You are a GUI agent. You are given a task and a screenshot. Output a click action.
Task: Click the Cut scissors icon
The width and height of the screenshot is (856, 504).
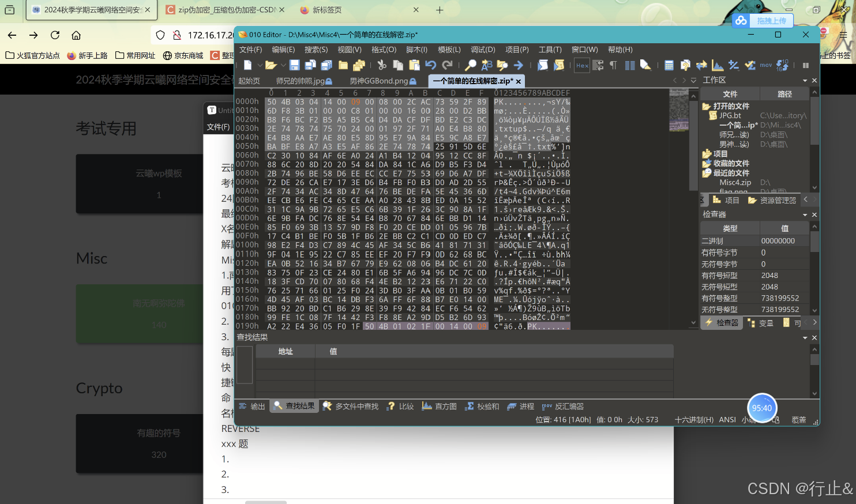pyautogui.click(x=382, y=65)
